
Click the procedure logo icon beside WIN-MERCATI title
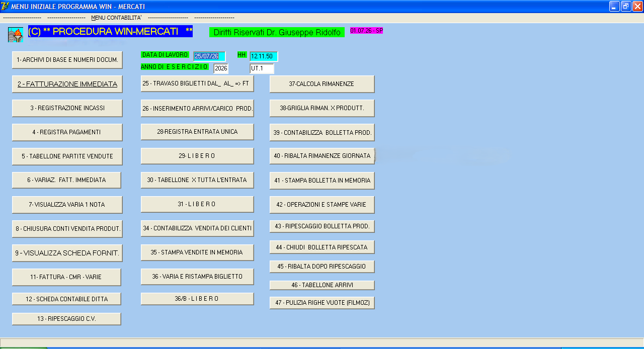click(16, 35)
